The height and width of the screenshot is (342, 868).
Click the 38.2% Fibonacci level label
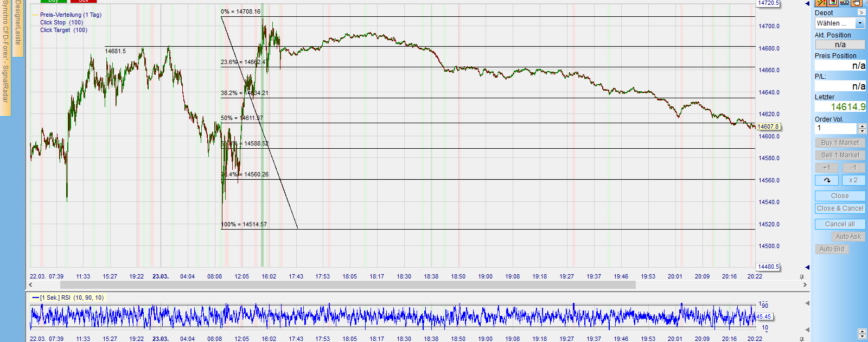244,93
